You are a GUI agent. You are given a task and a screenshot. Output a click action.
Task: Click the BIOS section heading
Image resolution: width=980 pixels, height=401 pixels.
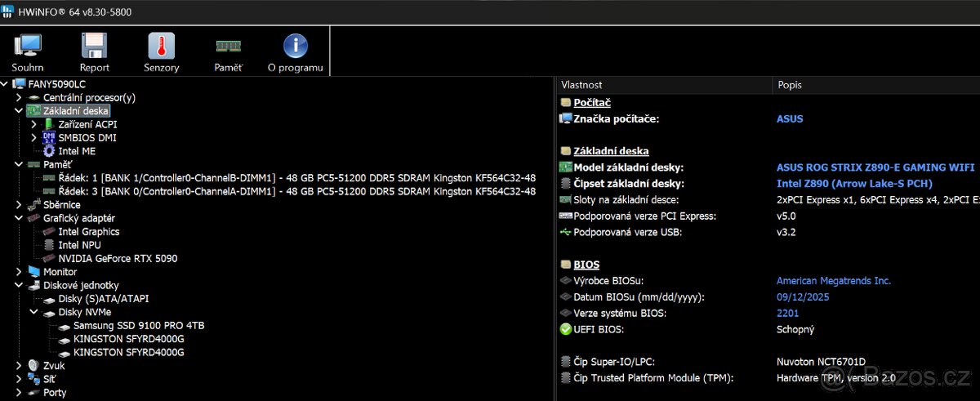586,265
